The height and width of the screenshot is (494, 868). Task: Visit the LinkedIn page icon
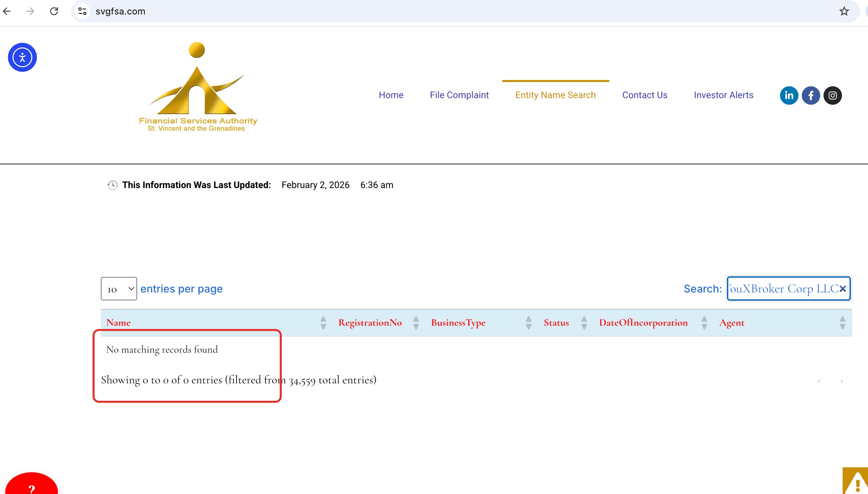pyautogui.click(x=789, y=95)
